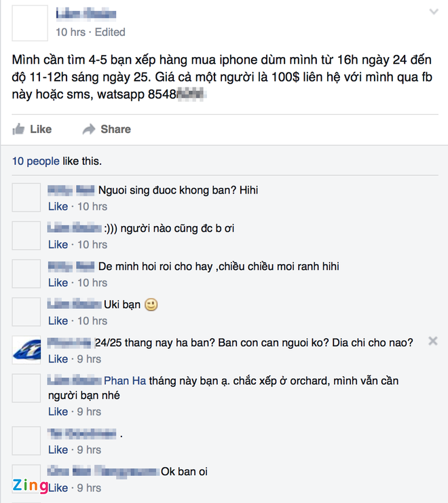This screenshot has height=503, width=448.
Task: Click the Share arrow icon under the post
Action: tap(89, 129)
